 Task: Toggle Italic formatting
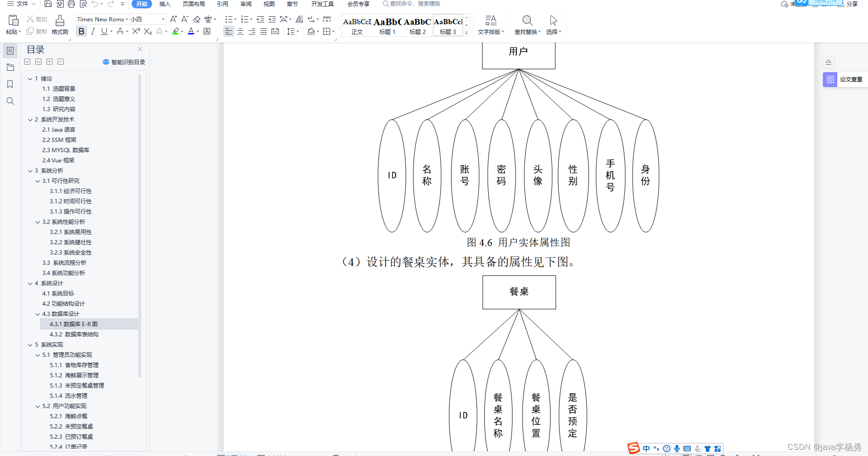click(93, 31)
